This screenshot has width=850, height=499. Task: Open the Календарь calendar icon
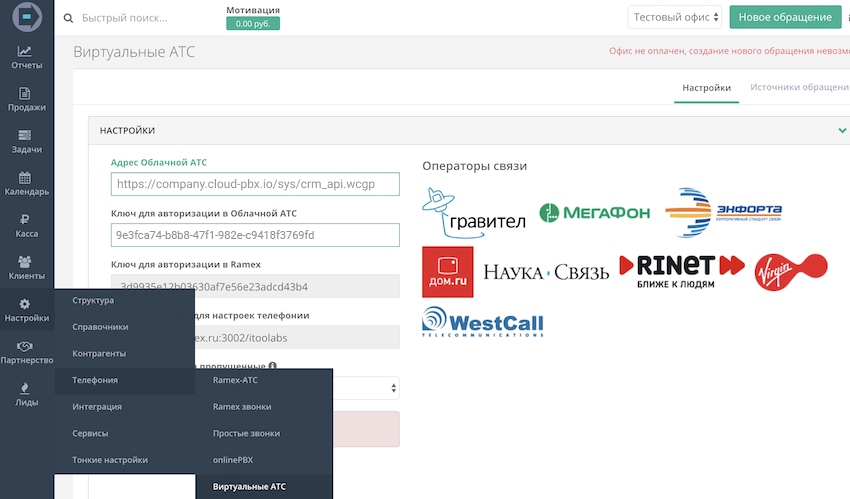(x=26, y=177)
